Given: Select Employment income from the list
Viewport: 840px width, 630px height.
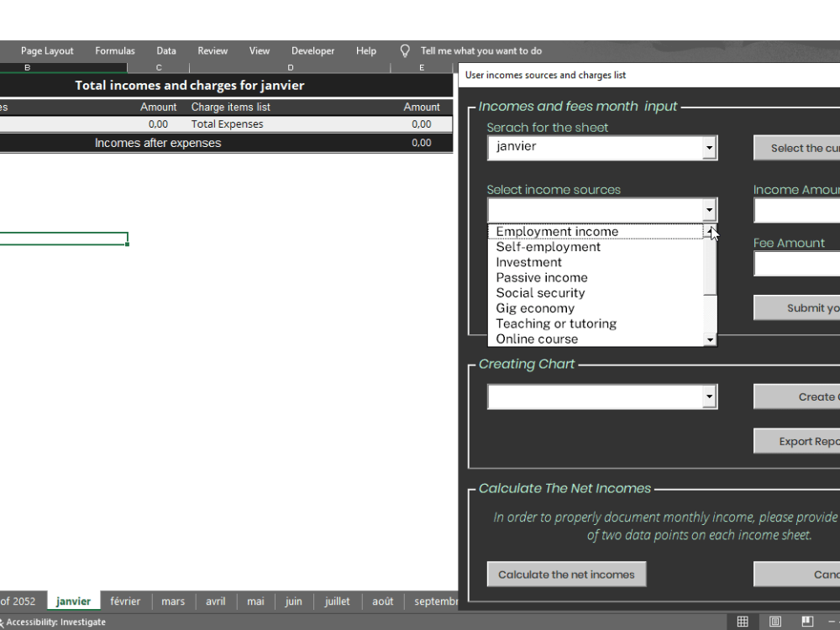Looking at the screenshot, I should (x=557, y=231).
